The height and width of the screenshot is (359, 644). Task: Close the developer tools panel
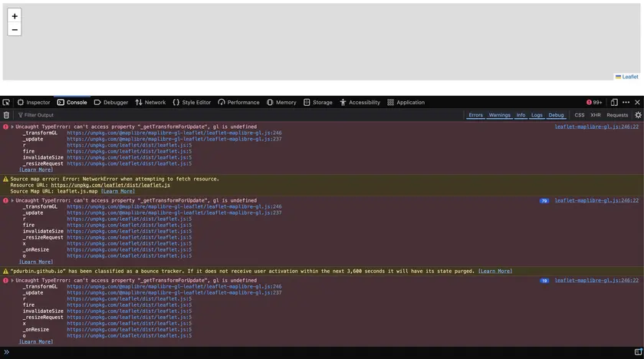coord(637,102)
